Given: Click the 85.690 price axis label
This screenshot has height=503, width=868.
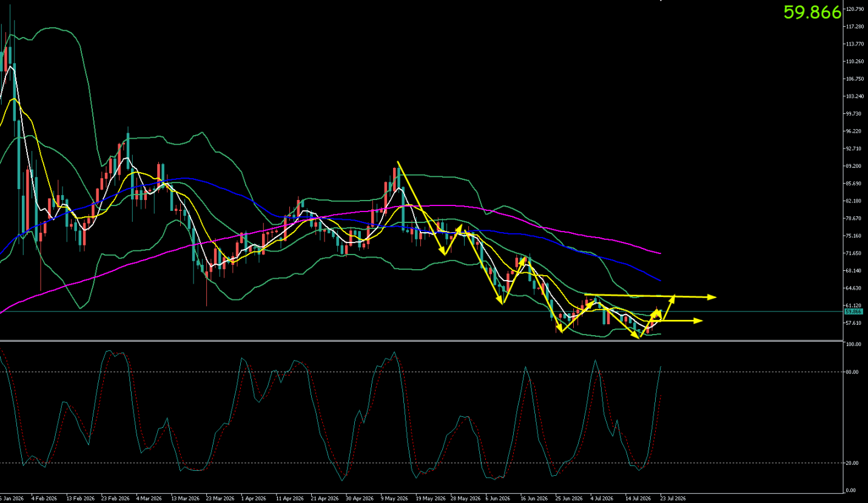Looking at the screenshot, I should [x=854, y=184].
